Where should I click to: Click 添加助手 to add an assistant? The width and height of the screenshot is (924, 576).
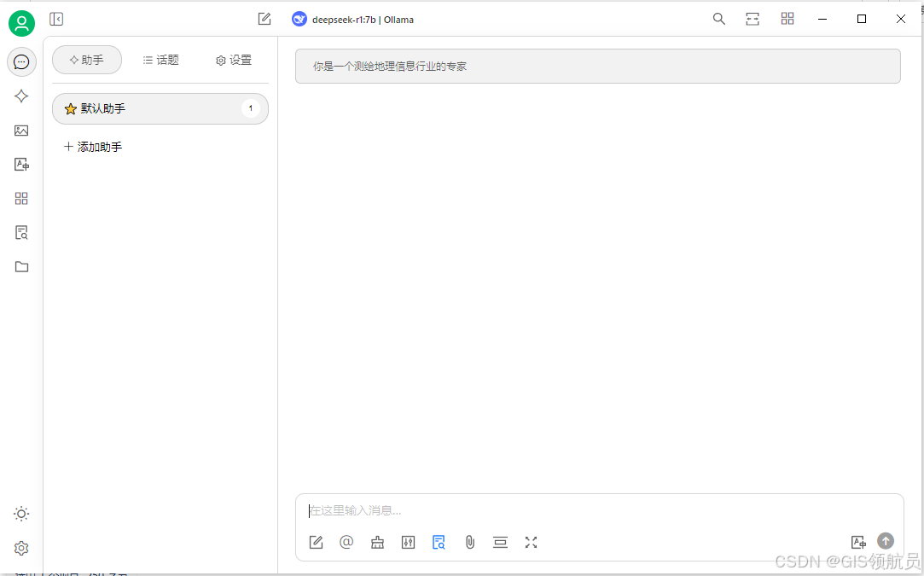click(93, 147)
